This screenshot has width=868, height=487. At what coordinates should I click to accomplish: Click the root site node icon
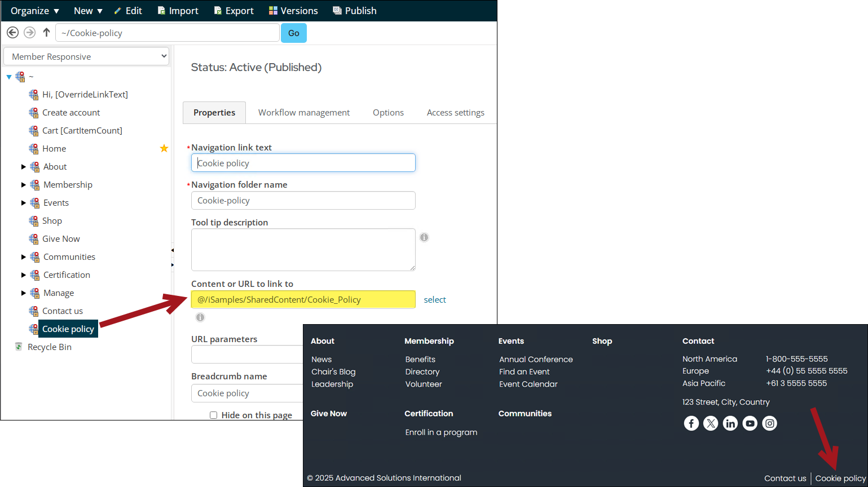[x=20, y=77]
